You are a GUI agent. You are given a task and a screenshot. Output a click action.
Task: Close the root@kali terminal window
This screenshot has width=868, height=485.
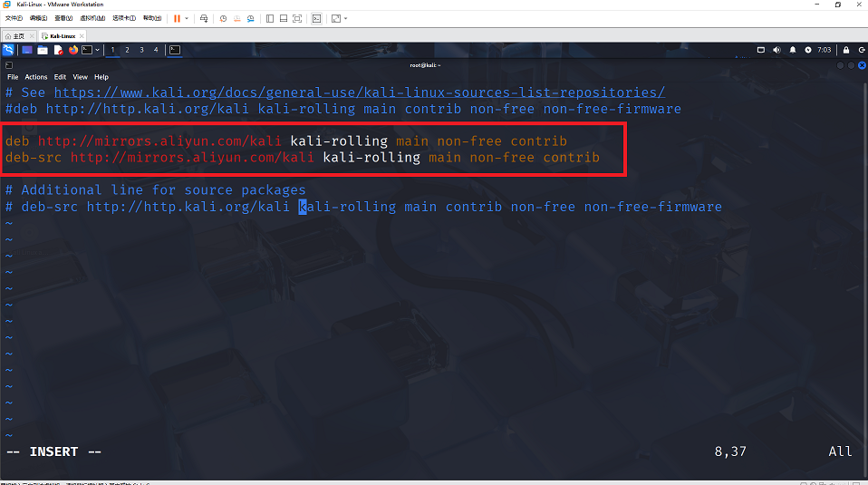click(x=862, y=65)
